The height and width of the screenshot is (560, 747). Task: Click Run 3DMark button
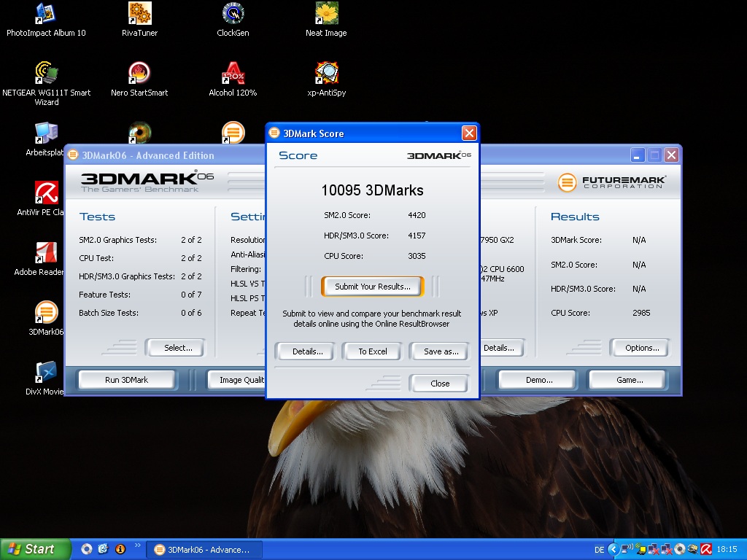pos(126,380)
